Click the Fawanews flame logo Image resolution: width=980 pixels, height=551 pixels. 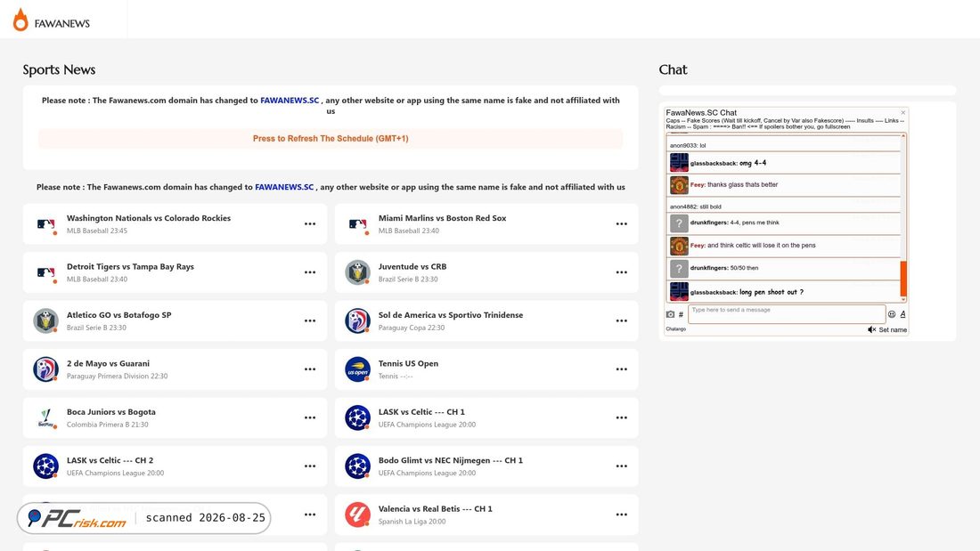click(x=20, y=20)
